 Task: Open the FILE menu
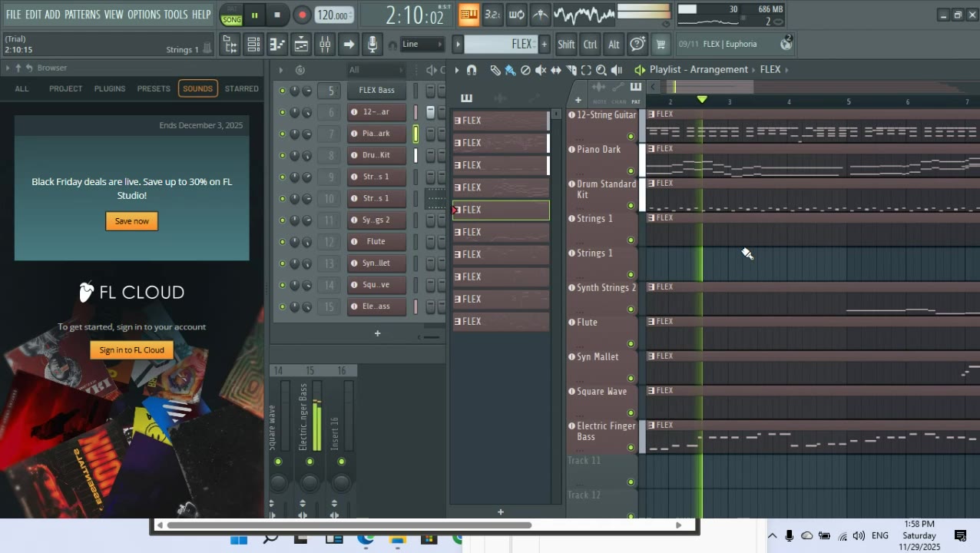tap(13, 15)
